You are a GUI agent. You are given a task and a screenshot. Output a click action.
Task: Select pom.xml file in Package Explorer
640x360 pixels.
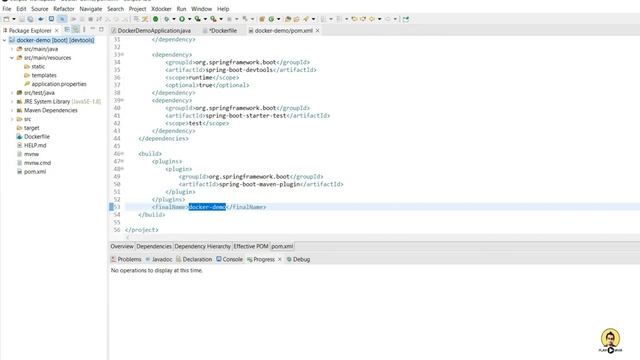[31, 172]
